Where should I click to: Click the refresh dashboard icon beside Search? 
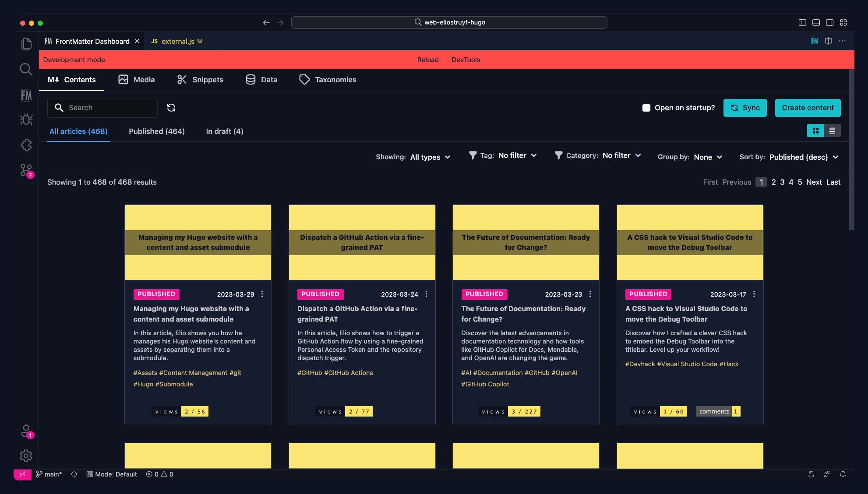pos(171,108)
